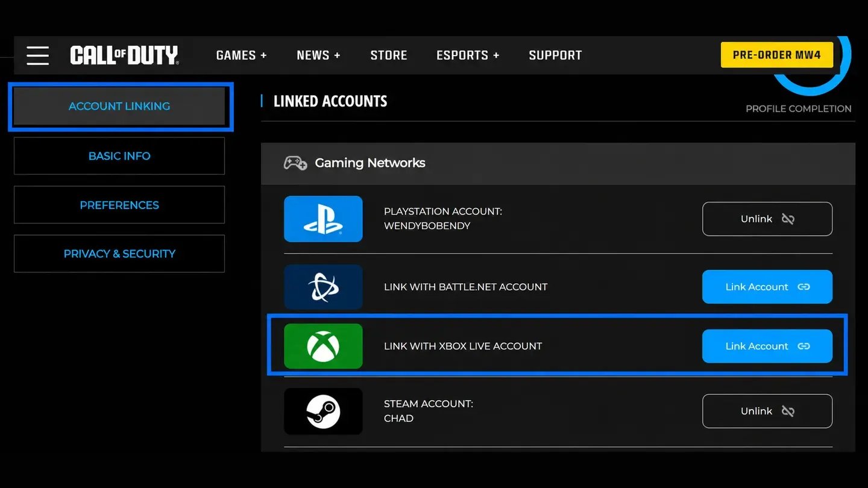Click the LINK WITH XBOX LIVE ACCOUNT text
The image size is (868, 488).
click(x=463, y=346)
